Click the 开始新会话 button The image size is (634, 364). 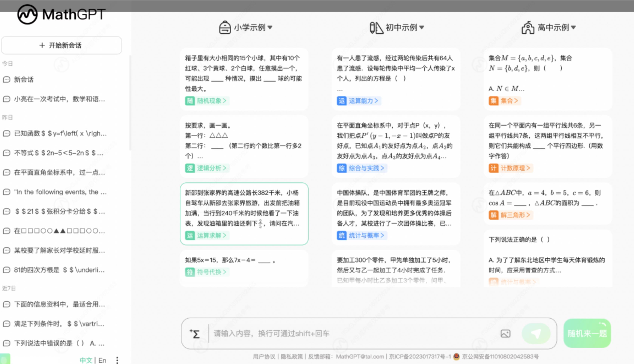tap(61, 45)
